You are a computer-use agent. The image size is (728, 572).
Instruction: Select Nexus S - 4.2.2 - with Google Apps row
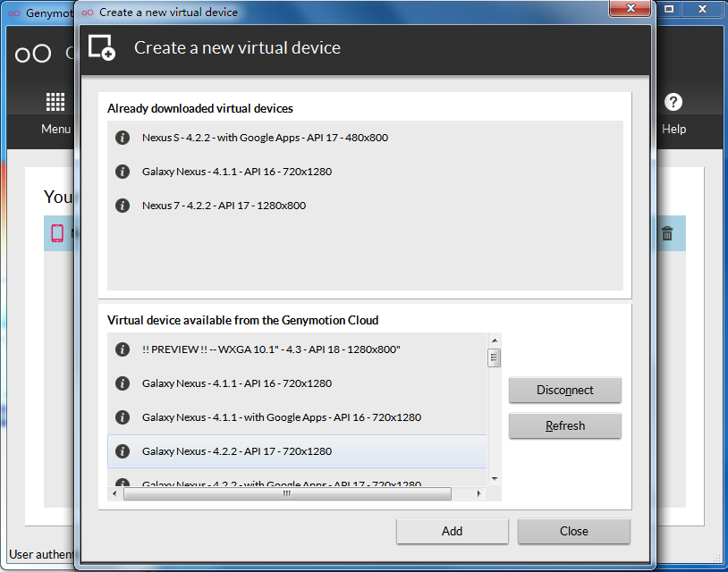point(365,138)
